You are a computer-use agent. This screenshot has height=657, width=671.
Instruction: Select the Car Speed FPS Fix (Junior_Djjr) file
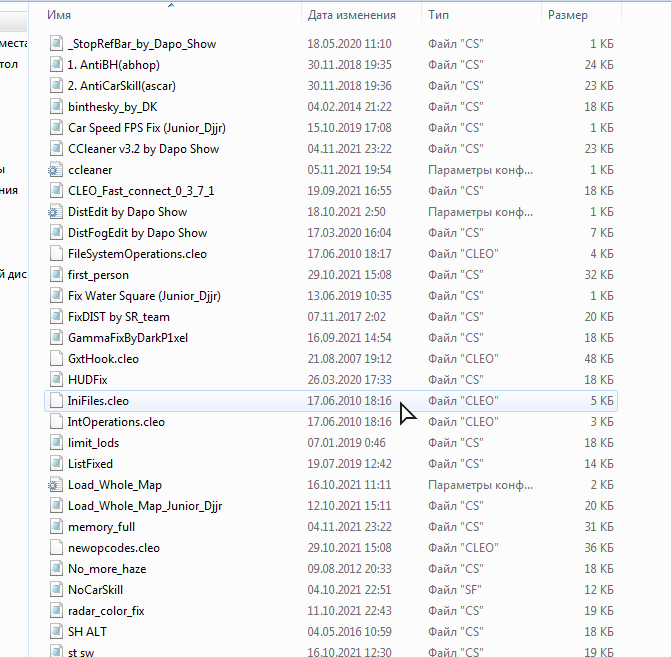pos(144,128)
